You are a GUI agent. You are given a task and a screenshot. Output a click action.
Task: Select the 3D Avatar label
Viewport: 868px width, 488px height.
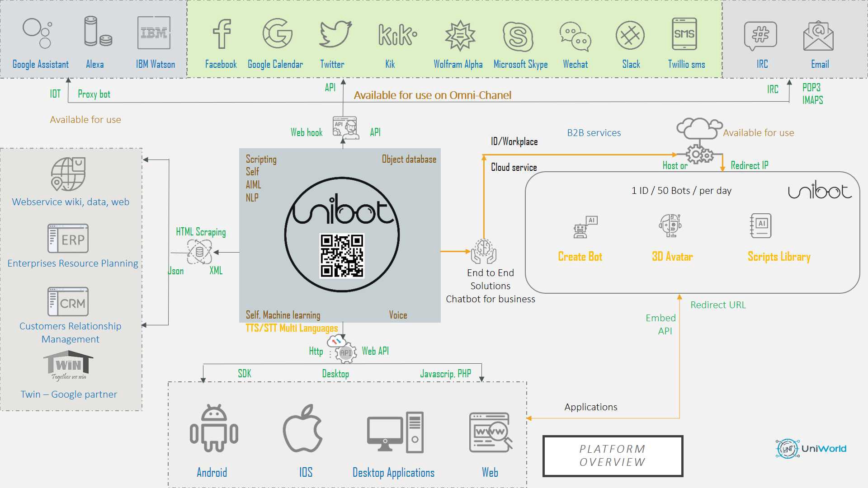[x=672, y=257]
